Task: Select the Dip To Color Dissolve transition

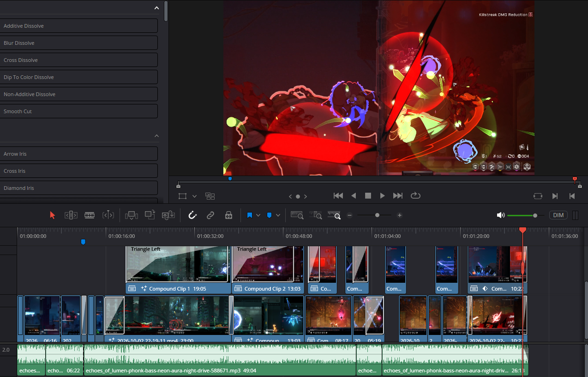Action: pos(79,77)
